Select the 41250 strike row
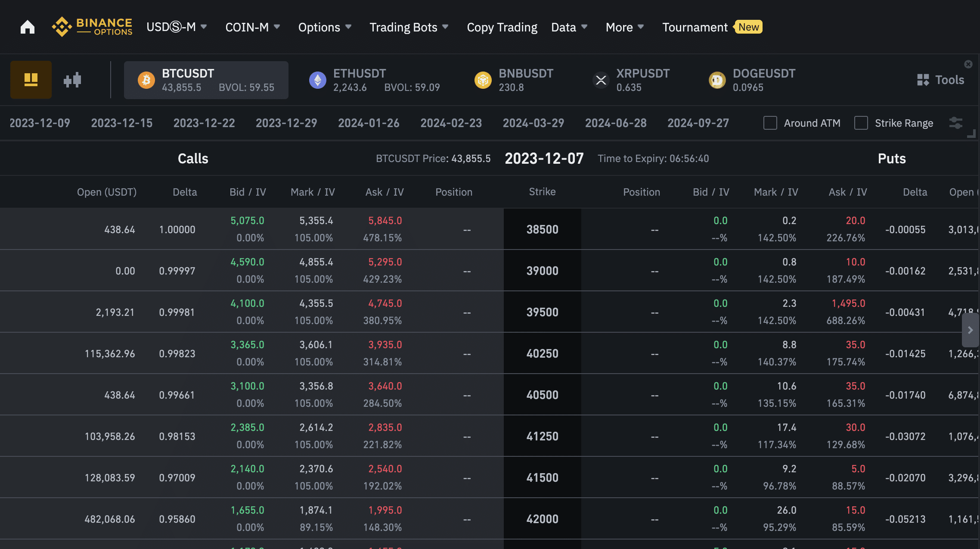This screenshot has width=980, height=549. point(543,436)
